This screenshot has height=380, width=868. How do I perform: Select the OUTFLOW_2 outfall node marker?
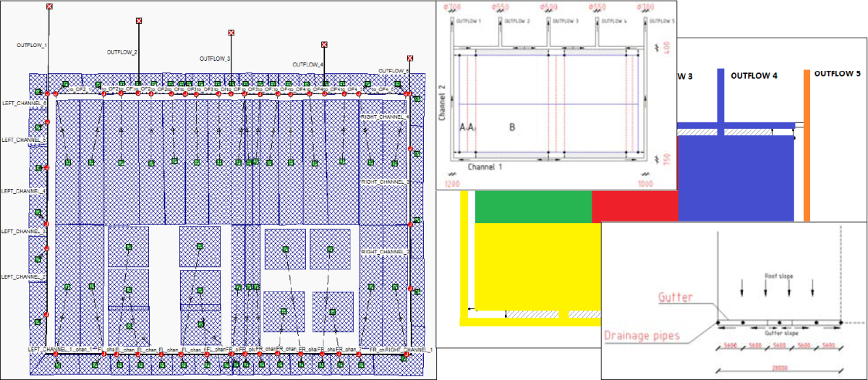(x=138, y=21)
